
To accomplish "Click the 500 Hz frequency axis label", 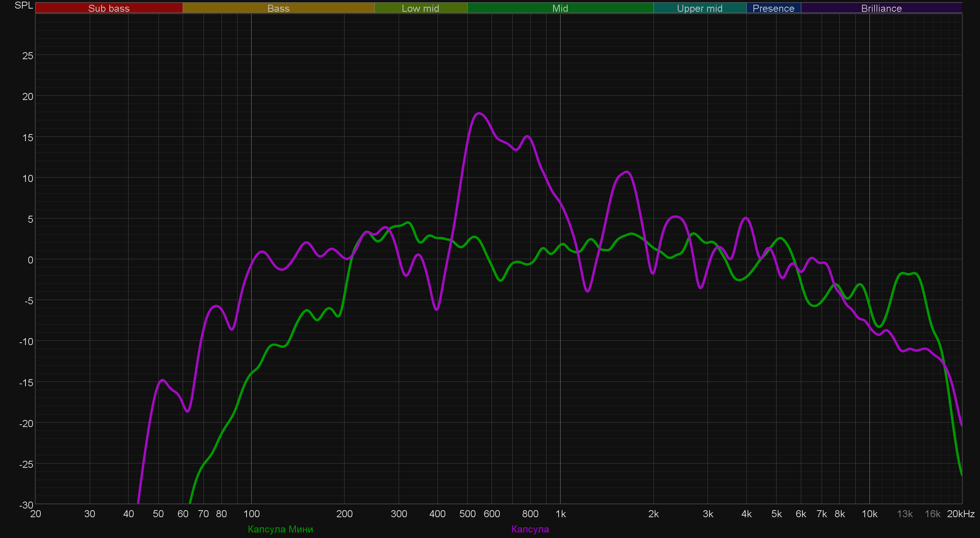I will (467, 514).
